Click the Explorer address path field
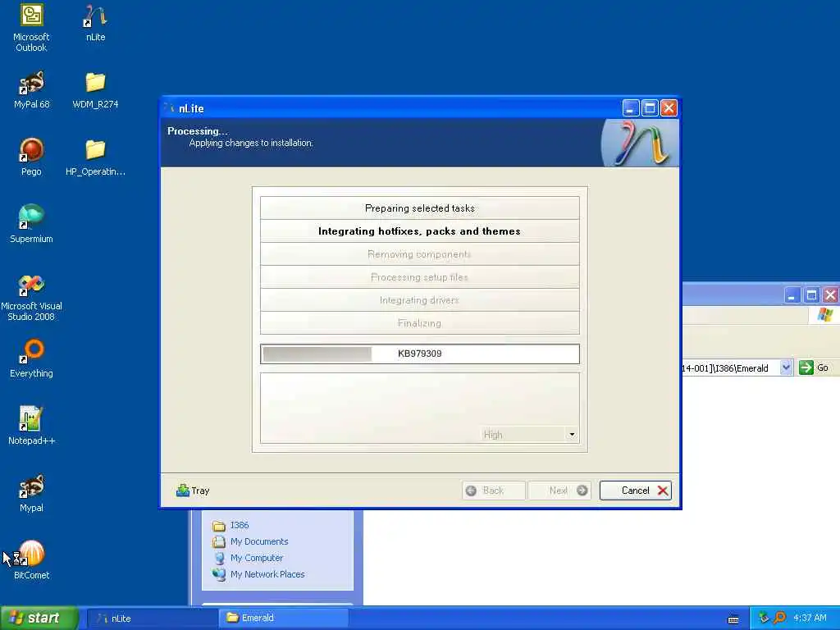Viewport: 840px width, 630px height. point(730,368)
